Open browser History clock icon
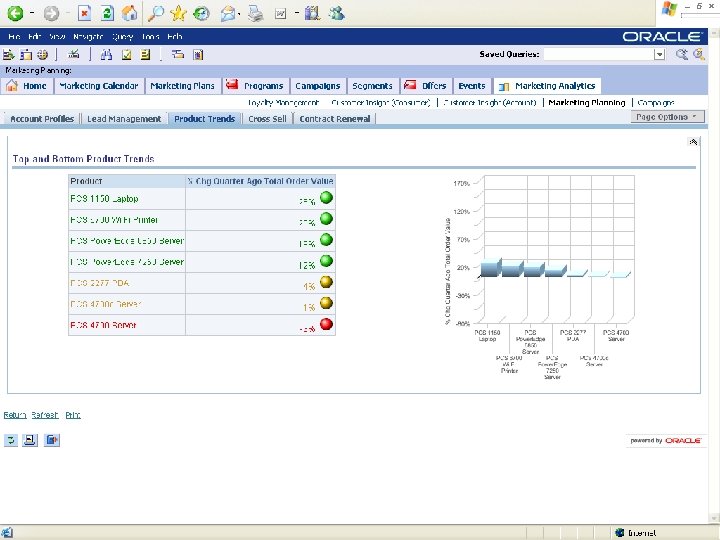This screenshot has width=720, height=540. (x=201, y=14)
